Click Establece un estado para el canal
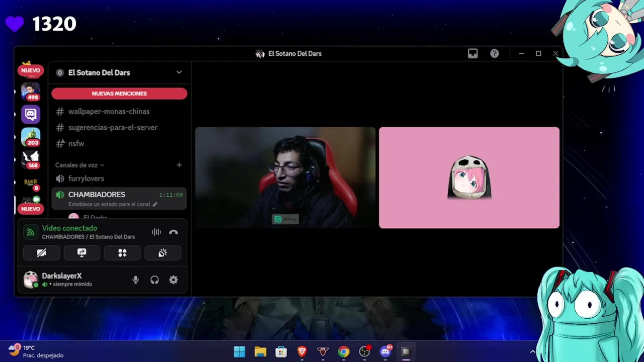The width and height of the screenshot is (644, 362). [x=109, y=204]
